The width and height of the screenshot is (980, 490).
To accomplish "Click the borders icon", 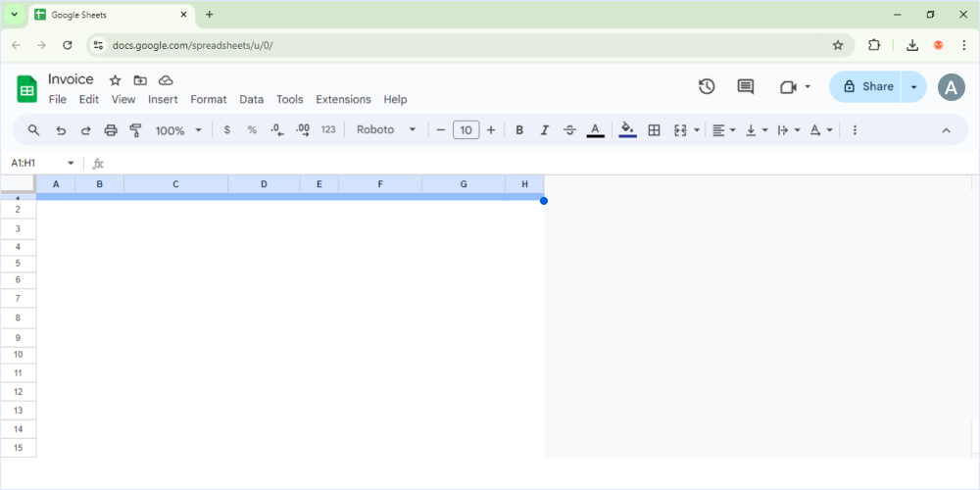I will [x=654, y=130].
